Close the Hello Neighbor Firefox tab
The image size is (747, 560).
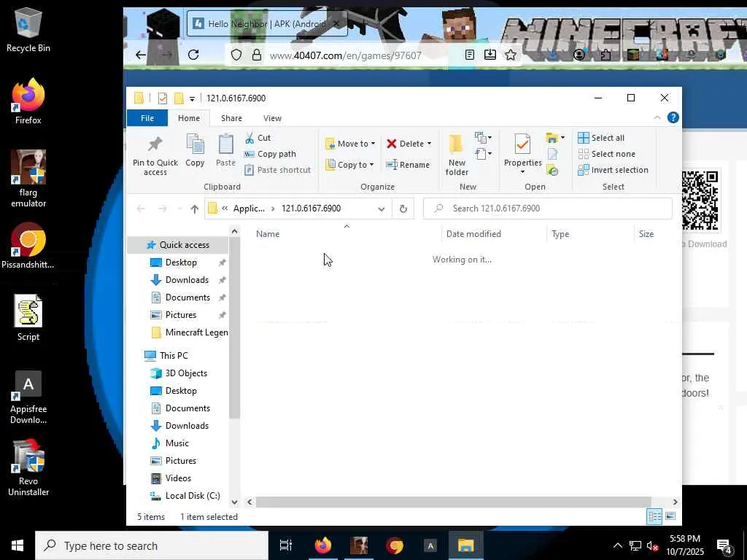(x=336, y=23)
